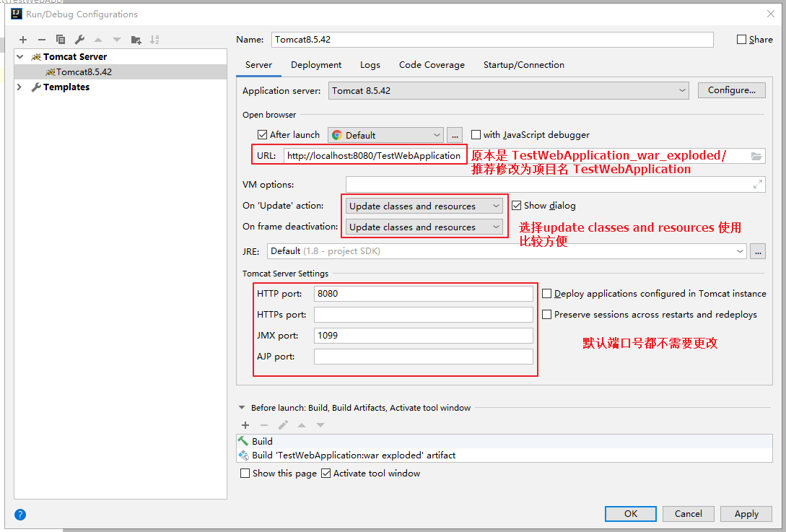This screenshot has width=786, height=532.
Task: Click the build artifact icon in task list
Action: coord(244,455)
